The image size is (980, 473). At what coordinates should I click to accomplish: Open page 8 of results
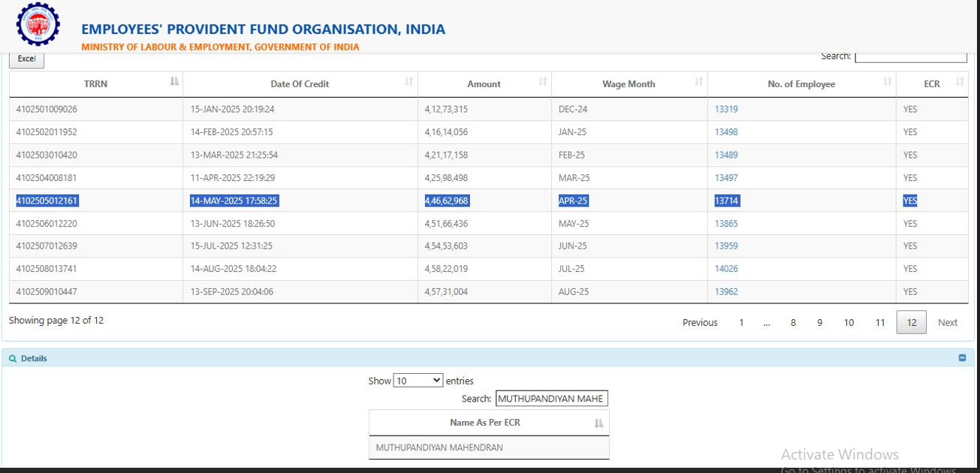[x=793, y=323]
